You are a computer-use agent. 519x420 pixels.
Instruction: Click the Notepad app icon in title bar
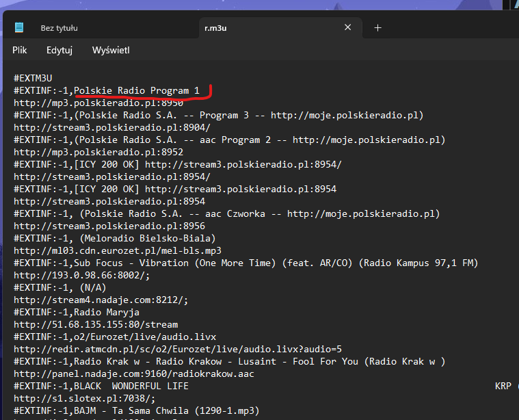[19, 27]
